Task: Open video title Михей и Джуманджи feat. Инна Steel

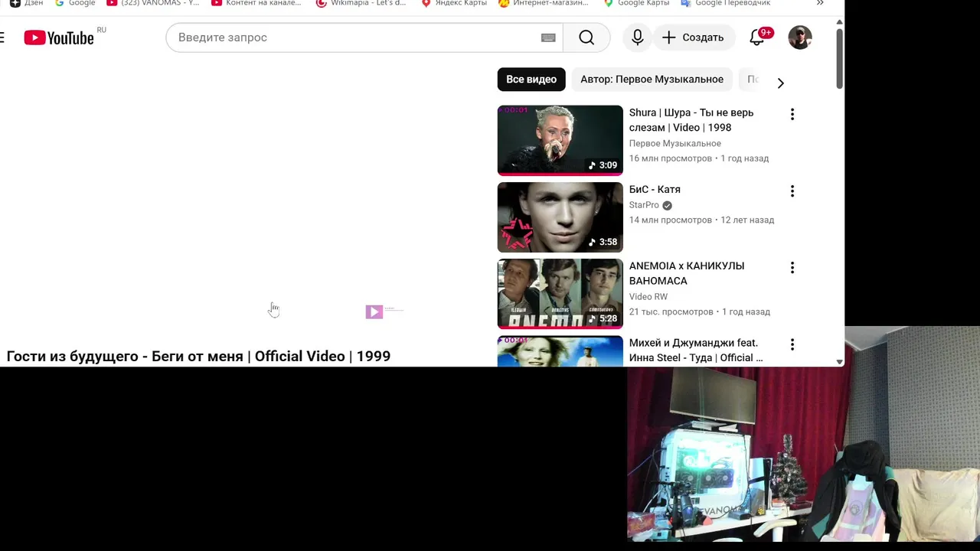Action: [x=696, y=350]
